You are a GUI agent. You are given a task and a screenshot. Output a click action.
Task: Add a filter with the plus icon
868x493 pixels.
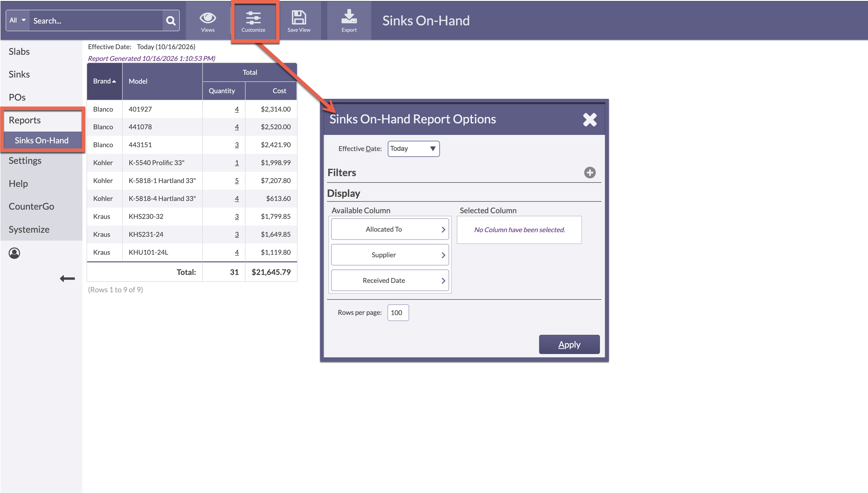[x=590, y=172]
